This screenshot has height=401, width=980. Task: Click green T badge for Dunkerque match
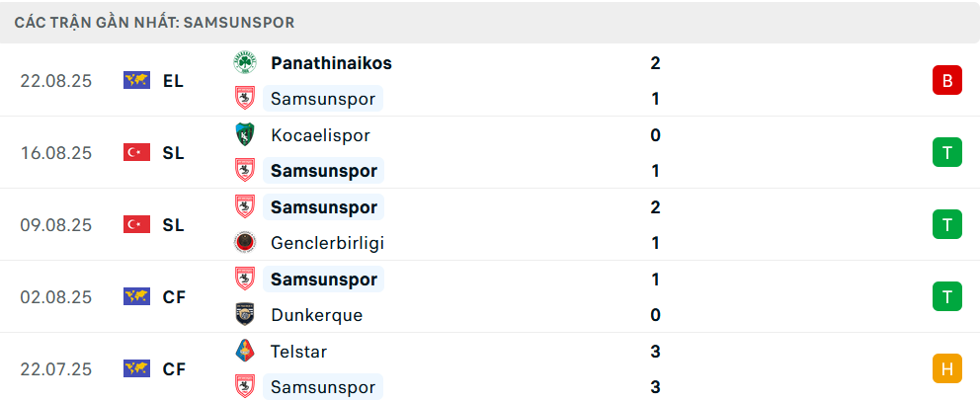pyautogui.click(x=946, y=297)
